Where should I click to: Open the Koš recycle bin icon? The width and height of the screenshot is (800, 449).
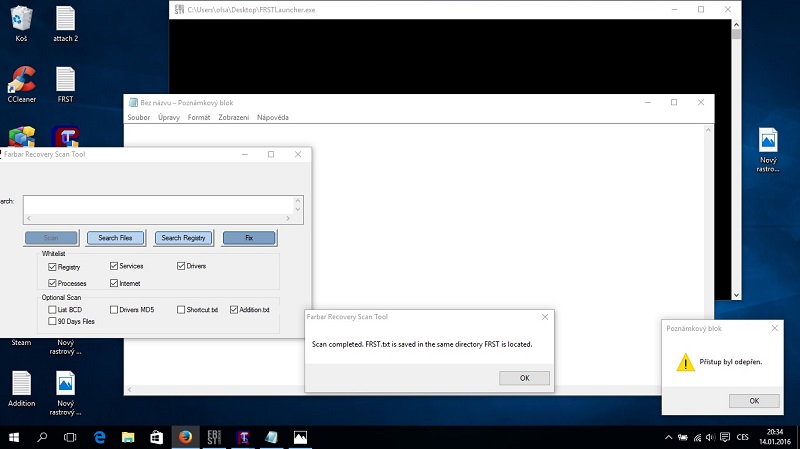(21, 20)
